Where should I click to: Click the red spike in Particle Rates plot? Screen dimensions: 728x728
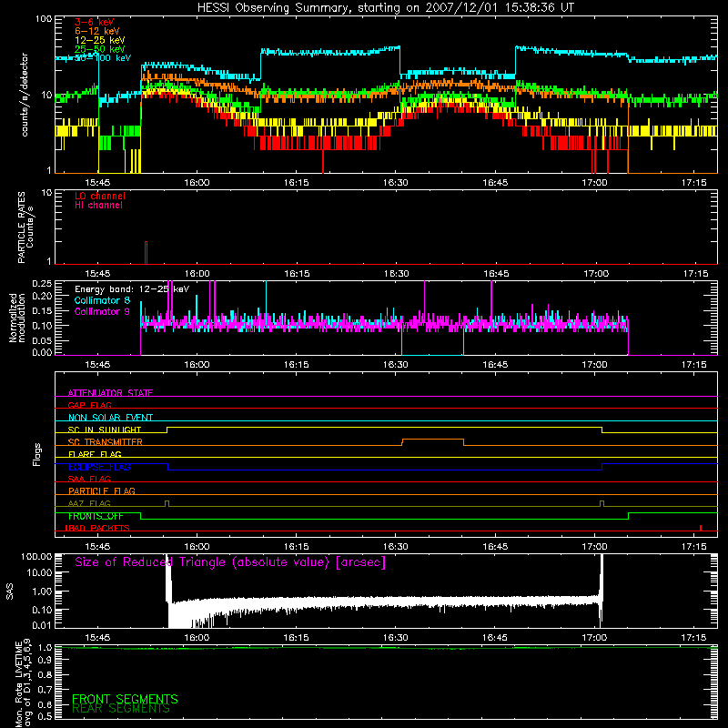(146, 253)
